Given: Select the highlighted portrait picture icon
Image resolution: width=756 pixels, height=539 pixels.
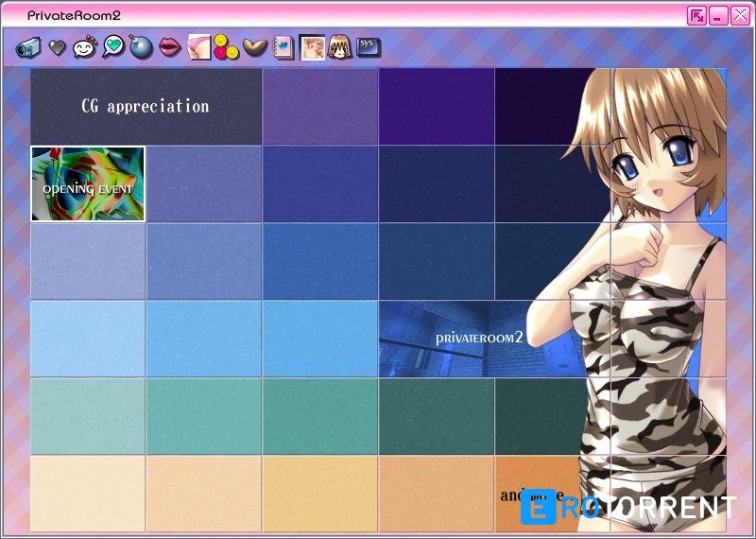Looking at the screenshot, I should point(312,47).
